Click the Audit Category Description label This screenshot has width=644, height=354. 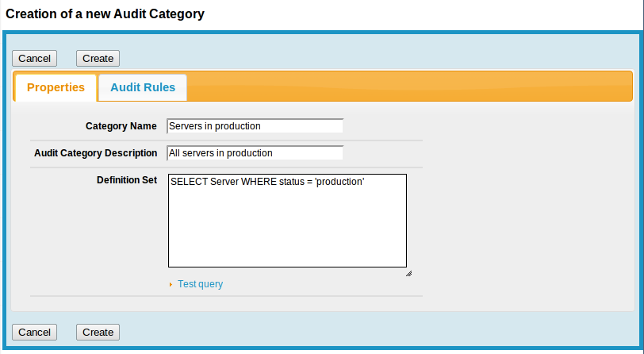point(96,153)
